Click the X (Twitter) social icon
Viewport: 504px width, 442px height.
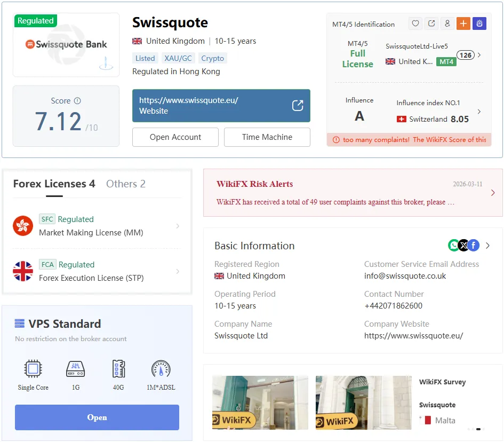tap(463, 246)
